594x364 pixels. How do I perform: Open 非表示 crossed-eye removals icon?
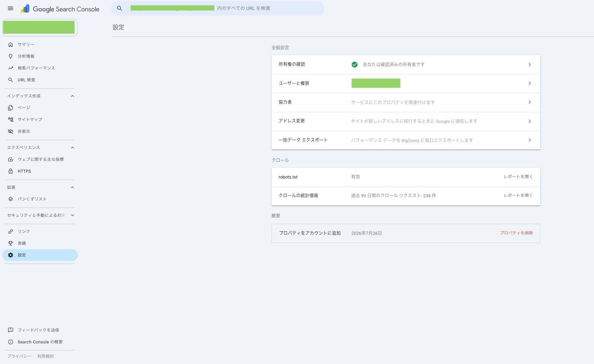click(x=11, y=131)
